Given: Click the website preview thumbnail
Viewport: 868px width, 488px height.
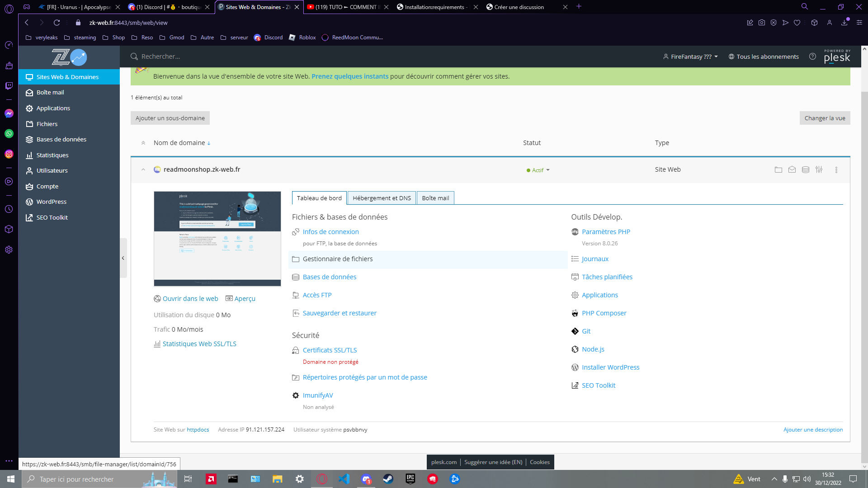Looking at the screenshot, I should pyautogui.click(x=217, y=239).
